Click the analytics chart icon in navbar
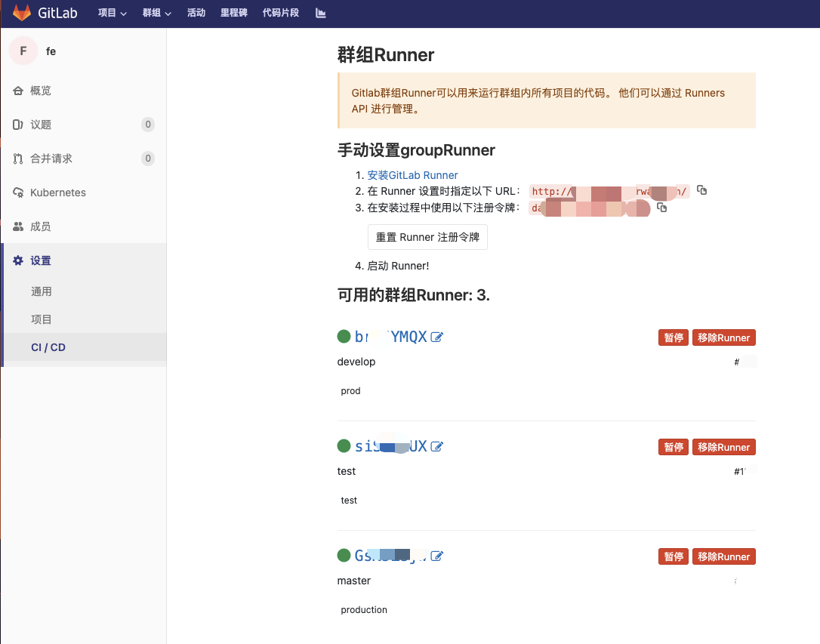 [x=321, y=13]
